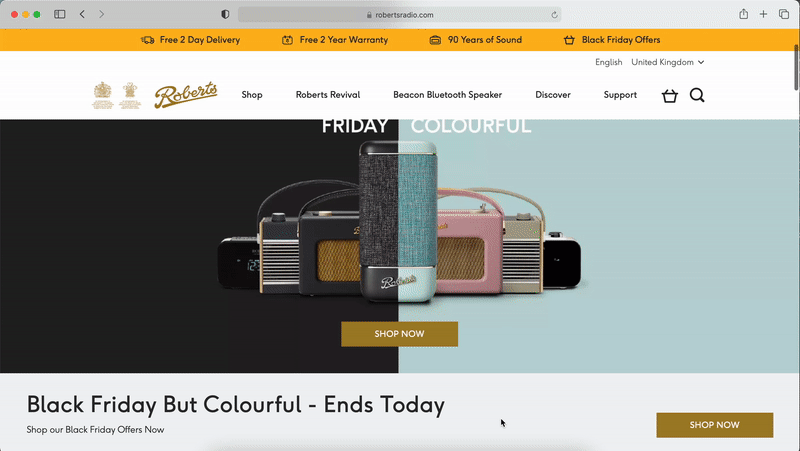Open a new tab with plus icon
Screen dimensions: 800x451
tap(763, 14)
